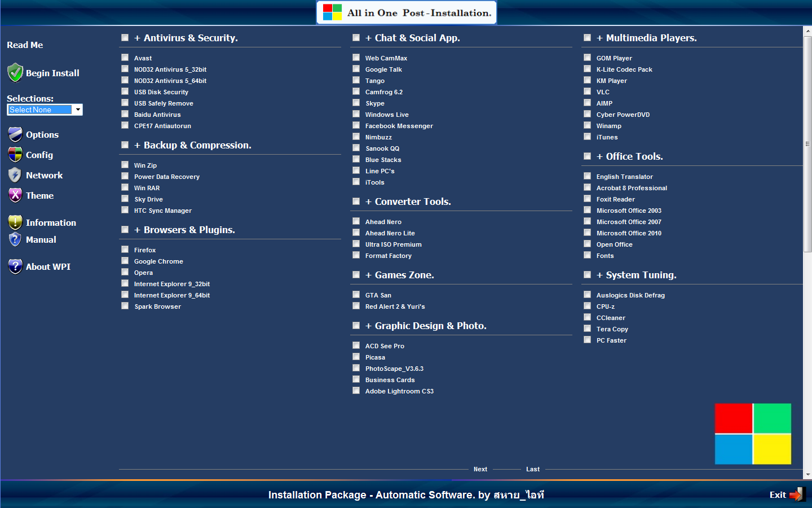
Task: Click the vertical scrollbar thumb
Action: pos(807,144)
